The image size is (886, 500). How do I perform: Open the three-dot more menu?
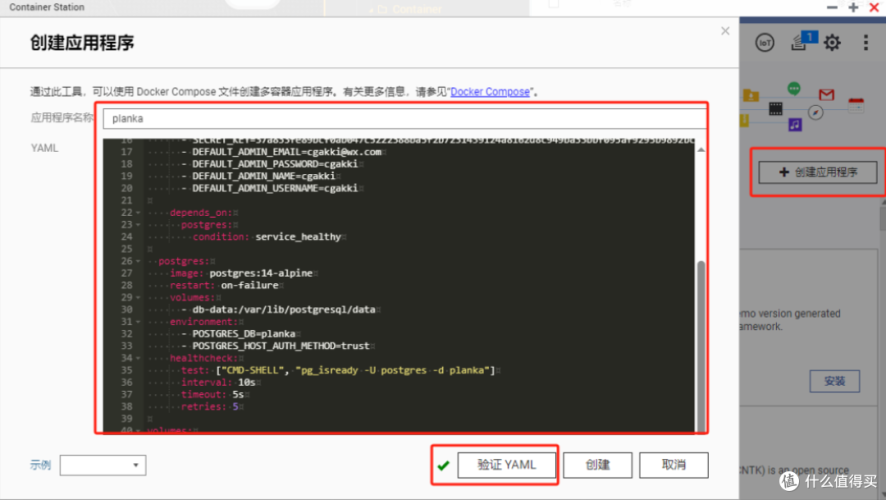pyautogui.click(x=866, y=42)
